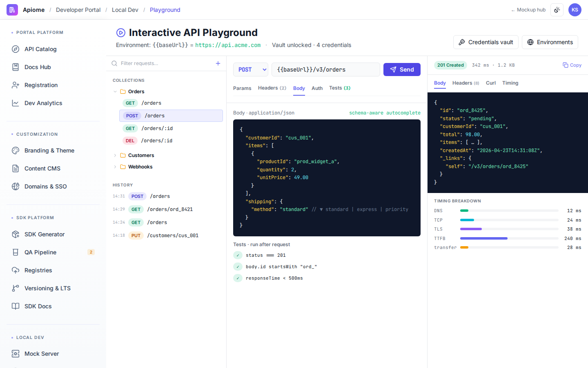Click Developer Portal breadcrumb
The height and width of the screenshot is (368, 588).
(78, 10)
